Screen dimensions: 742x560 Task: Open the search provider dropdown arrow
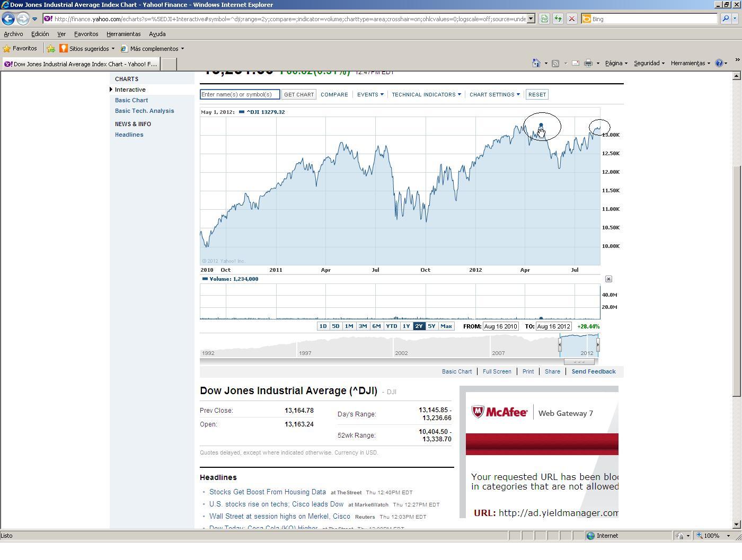tap(735, 19)
